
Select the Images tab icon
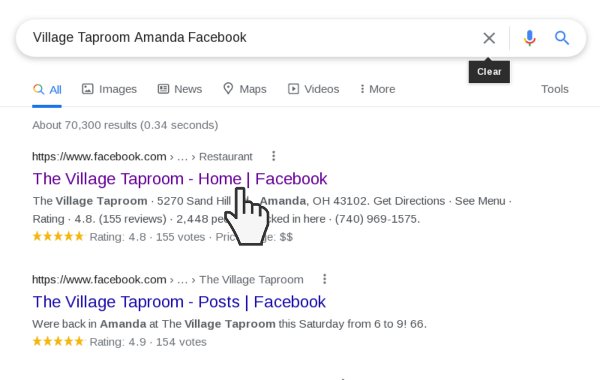click(88, 89)
